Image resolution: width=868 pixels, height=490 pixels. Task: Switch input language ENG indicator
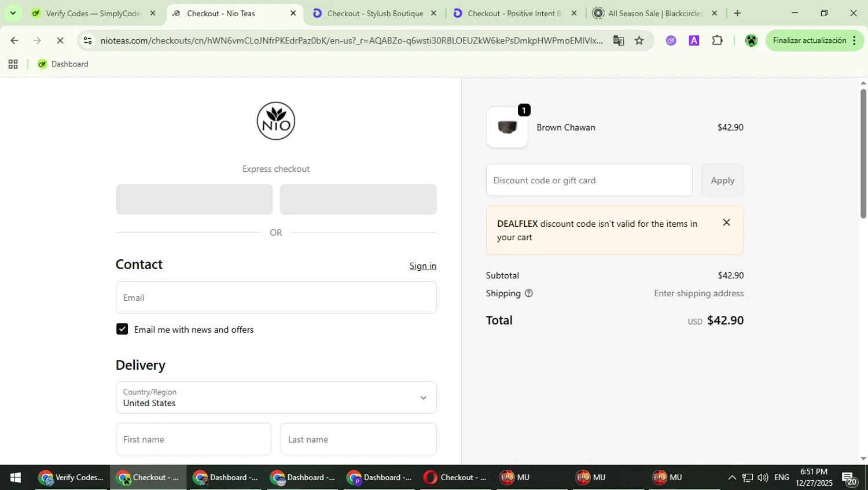coord(782,477)
